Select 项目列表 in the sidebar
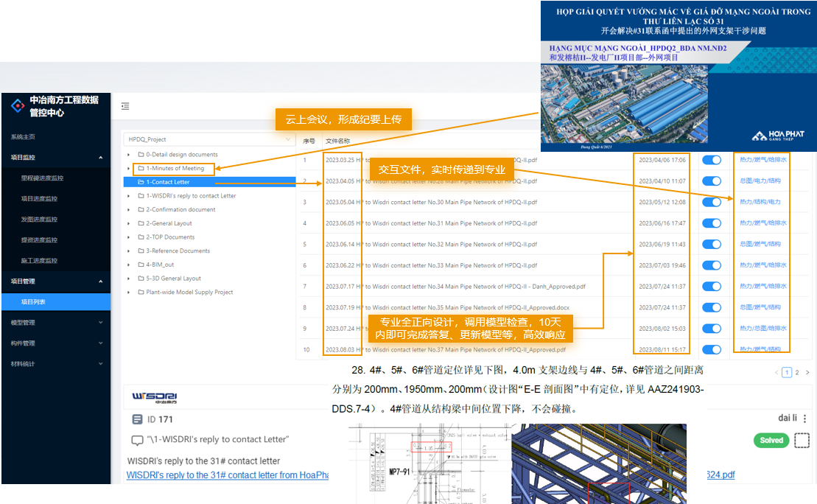 (56, 302)
